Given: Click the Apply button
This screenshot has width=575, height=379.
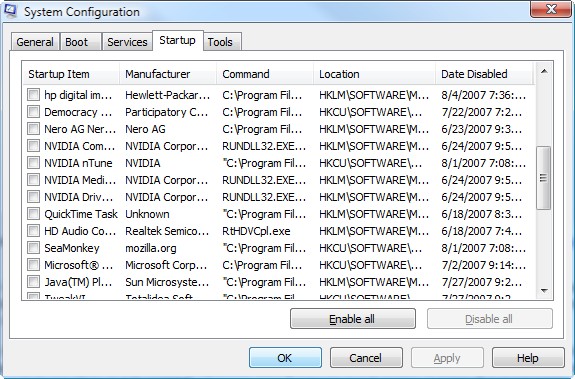Looking at the screenshot, I should pos(447,358).
